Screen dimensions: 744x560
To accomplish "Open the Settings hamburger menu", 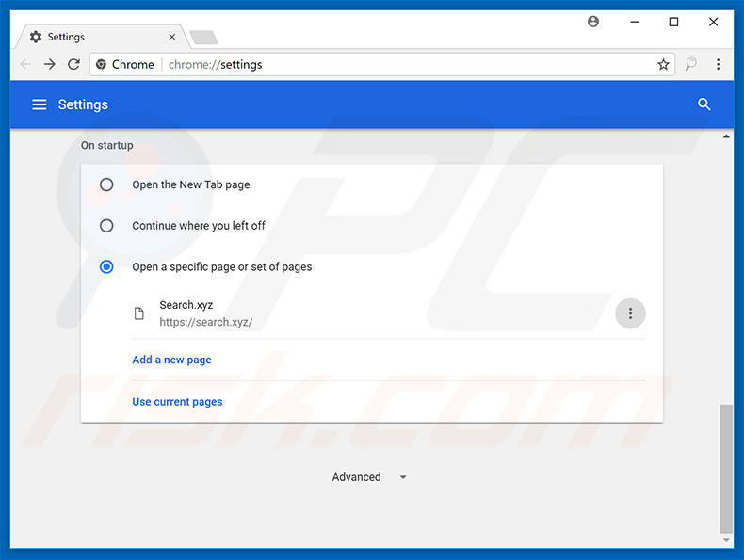I will (x=40, y=104).
